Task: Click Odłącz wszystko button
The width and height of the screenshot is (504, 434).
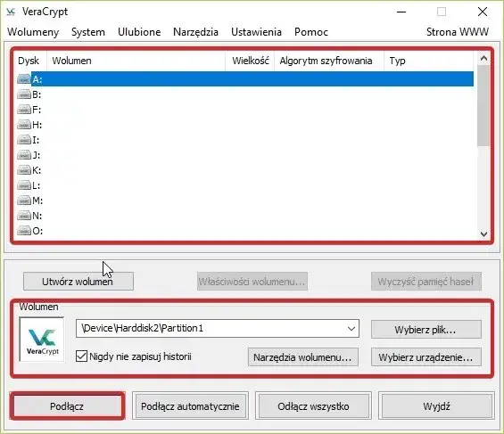Action: click(313, 406)
